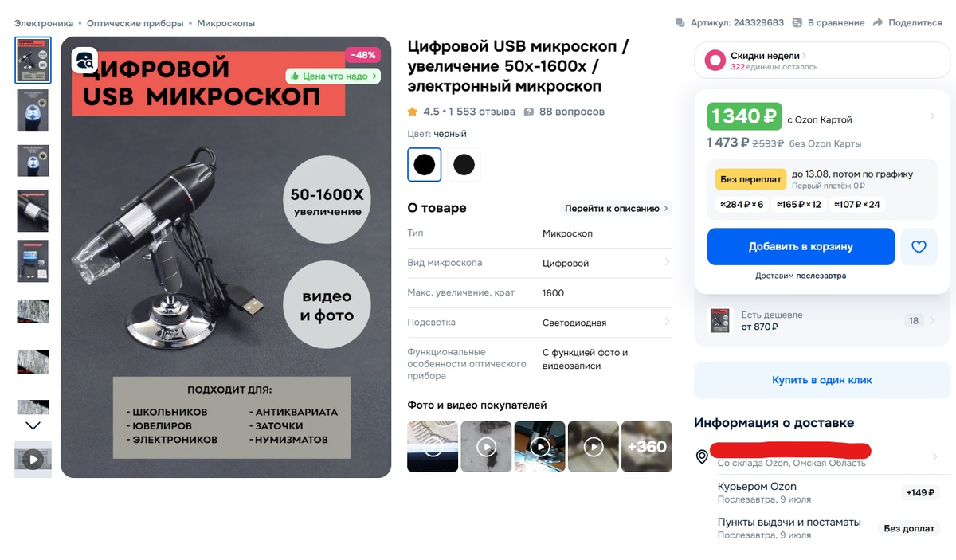Click the delivery location pin icon
This screenshot has width=956, height=560.
coord(702,456)
